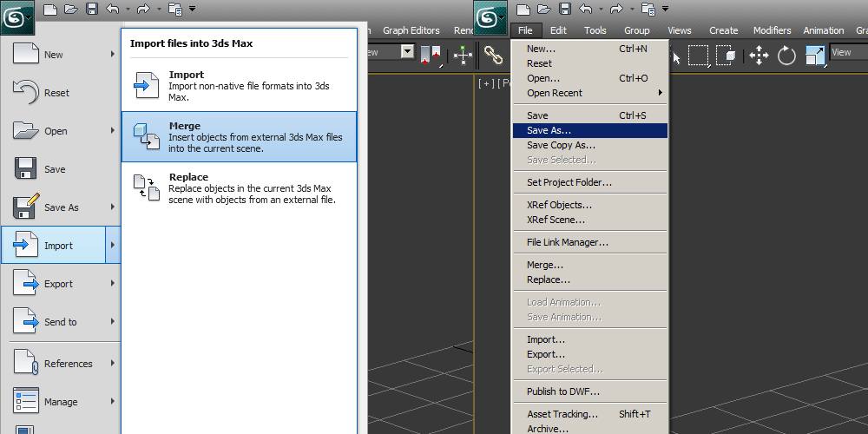Open reference coordinate dropdown arrow left of the pivot icon

pyautogui.click(x=407, y=52)
